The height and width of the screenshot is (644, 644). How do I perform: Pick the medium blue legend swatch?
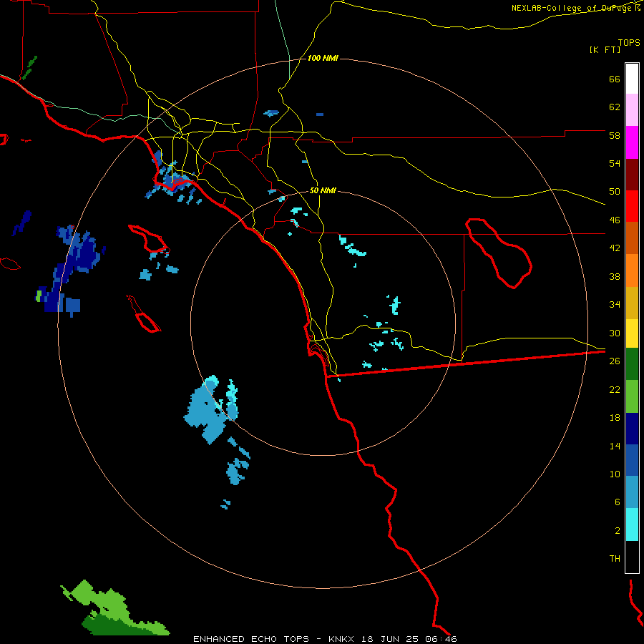click(x=632, y=460)
